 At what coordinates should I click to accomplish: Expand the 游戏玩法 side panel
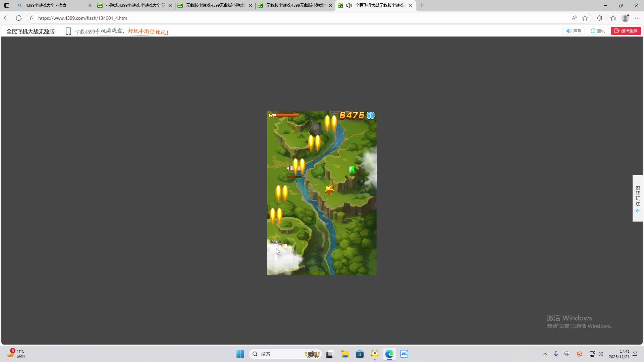click(x=638, y=198)
